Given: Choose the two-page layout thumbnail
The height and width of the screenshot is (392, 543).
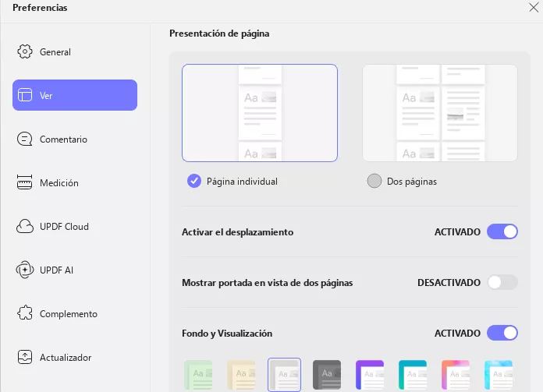Looking at the screenshot, I should coord(440,113).
